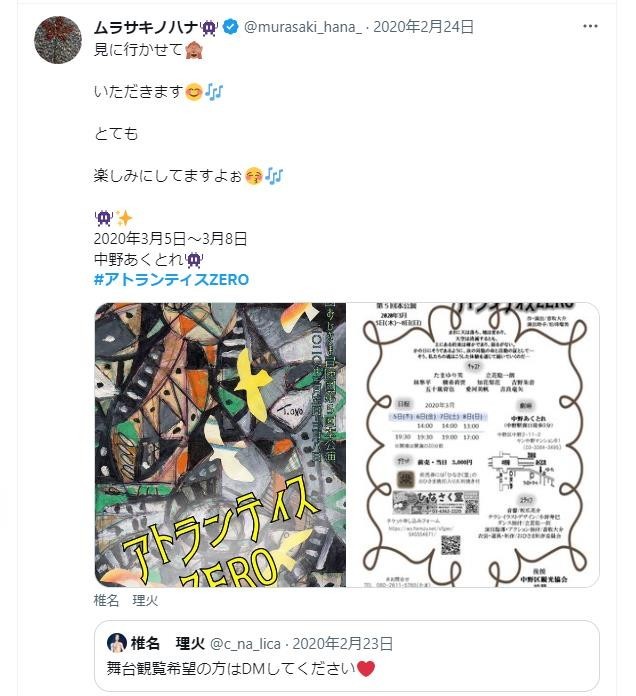The image size is (636, 696).
Task: Click the monkey emoji after 見に行かせて
Action: tap(194, 50)
